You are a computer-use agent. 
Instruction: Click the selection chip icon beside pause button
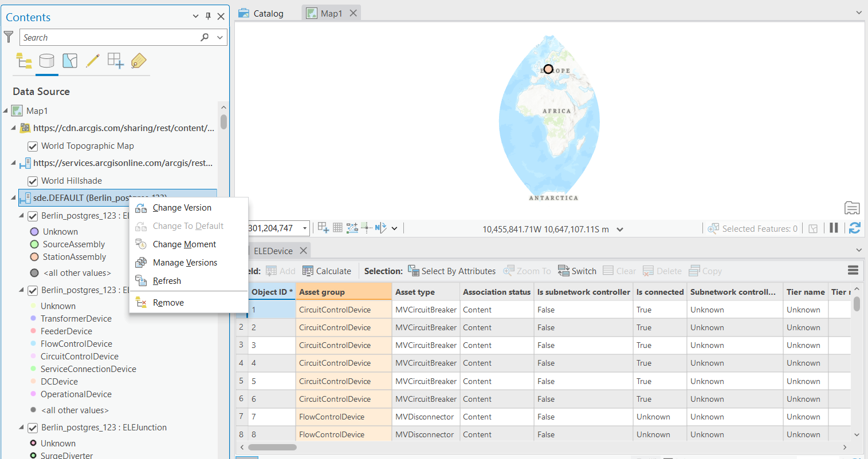pyautogui.click(x=813, y=228)
